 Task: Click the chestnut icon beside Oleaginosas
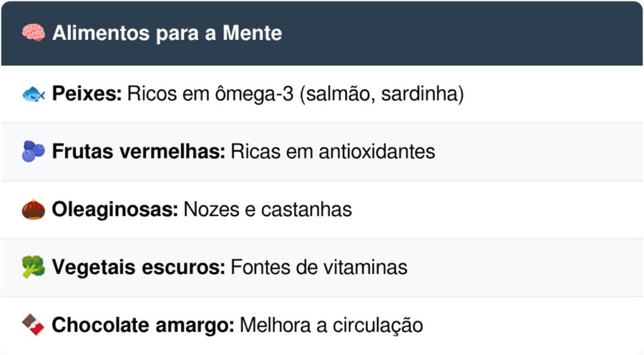click(33, 209)
